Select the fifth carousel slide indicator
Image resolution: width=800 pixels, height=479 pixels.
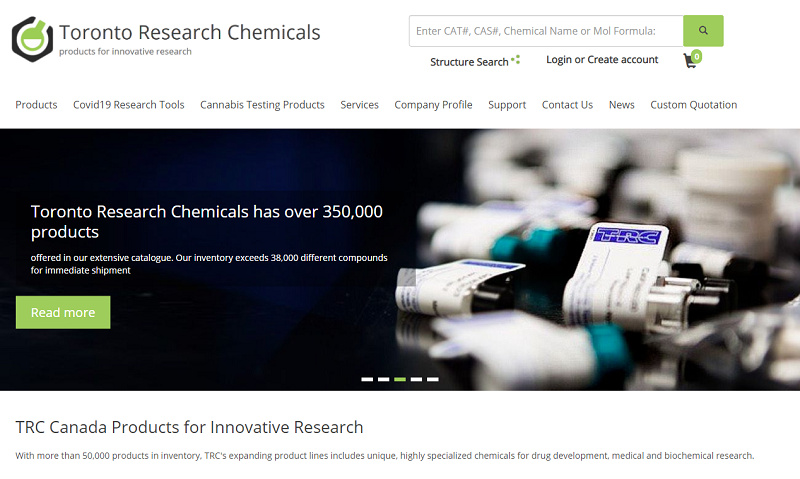(433, 379)
